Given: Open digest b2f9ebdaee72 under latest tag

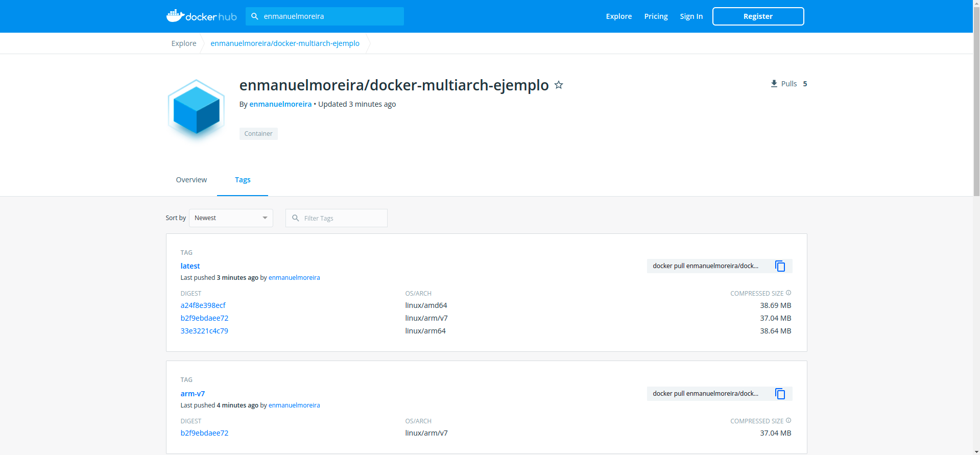Looking at the screenshot, I should tap(204, 318).
